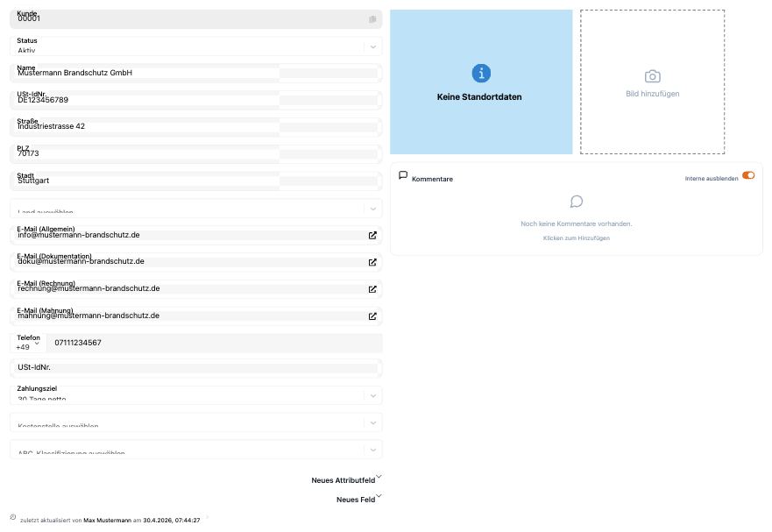Click the Telefon number field 07111234567

215,344
